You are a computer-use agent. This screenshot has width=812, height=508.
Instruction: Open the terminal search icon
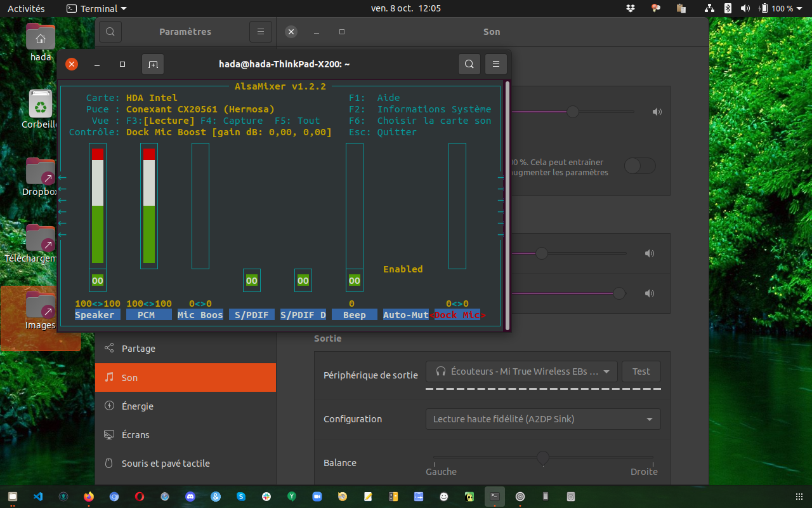point(469,64)
